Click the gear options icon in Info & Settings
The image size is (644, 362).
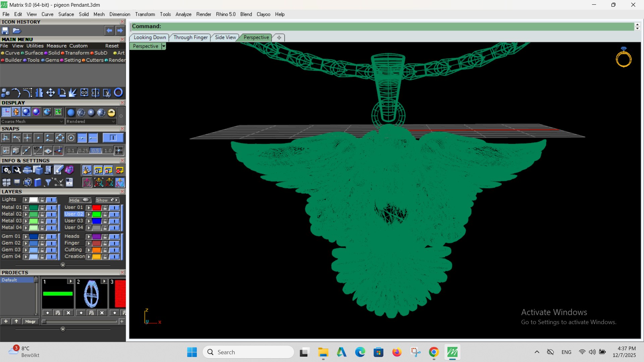pyautogui.click(x=6, y=170)
